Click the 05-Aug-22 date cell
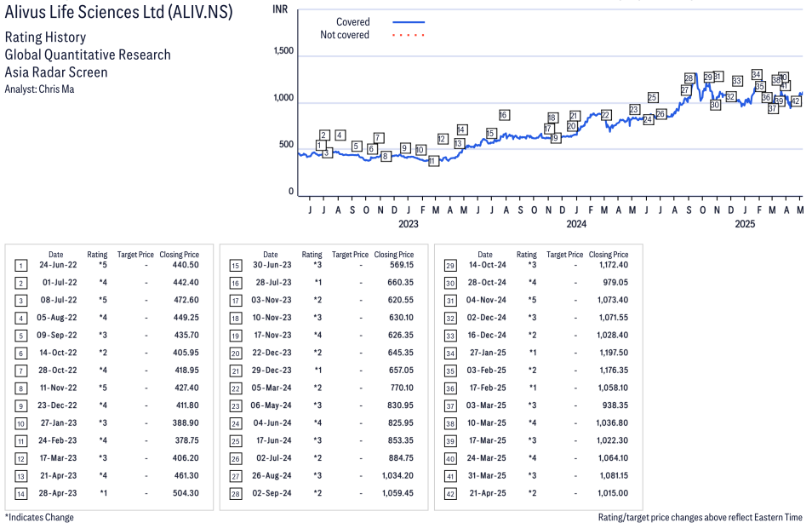Screen dimensions: 812x523 click(x=56, y=318)
